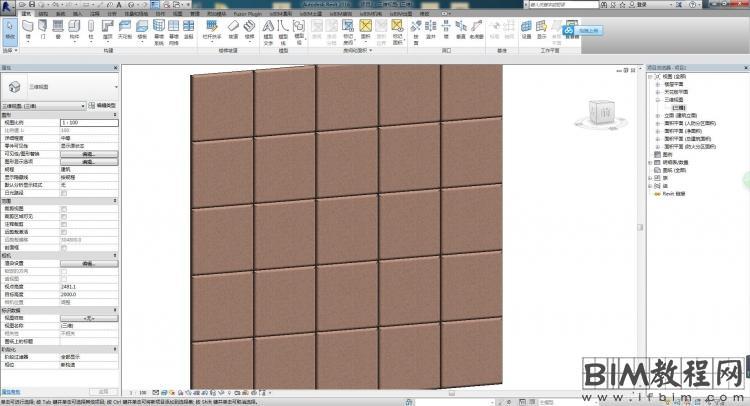This screenshot has width=750, height=406.
Task: Click the ViewCube in the 3D view
Action: pyautogui.click(x=603, y=113)
